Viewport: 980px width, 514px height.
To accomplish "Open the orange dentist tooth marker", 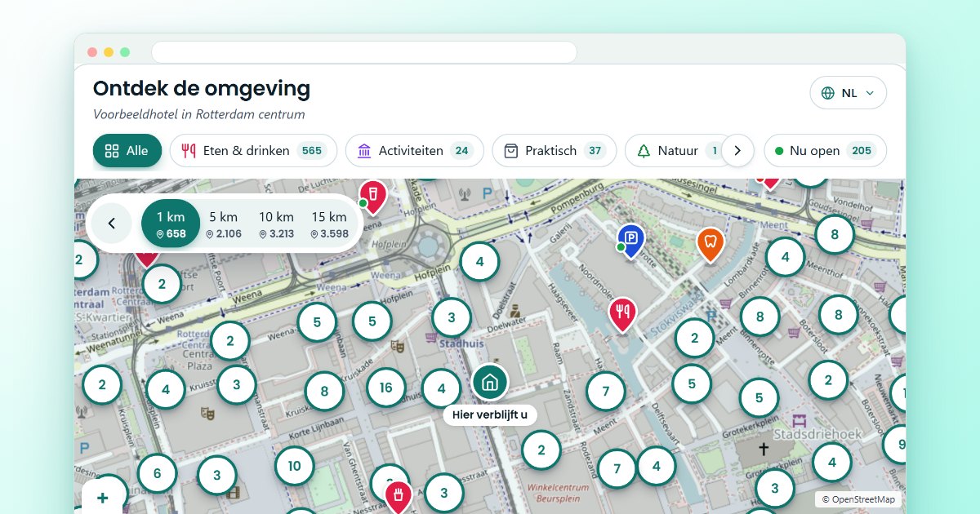I will [710, 242].
